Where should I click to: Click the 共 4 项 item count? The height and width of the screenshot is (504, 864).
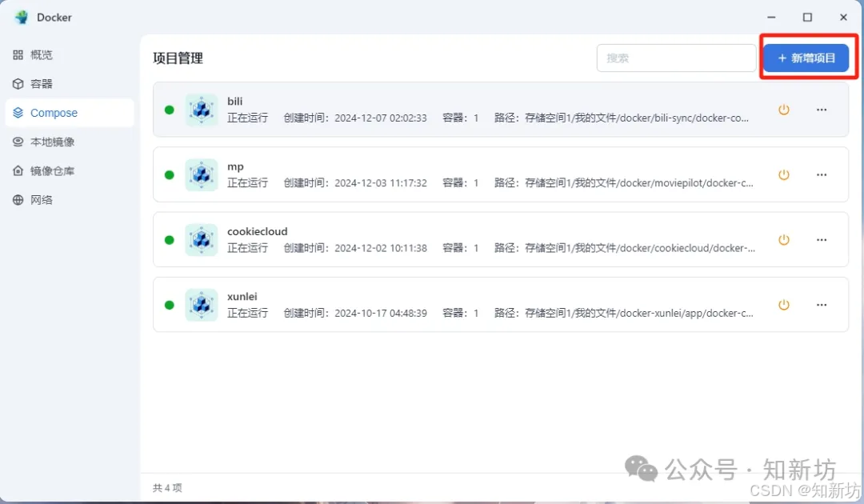[167, 488]
